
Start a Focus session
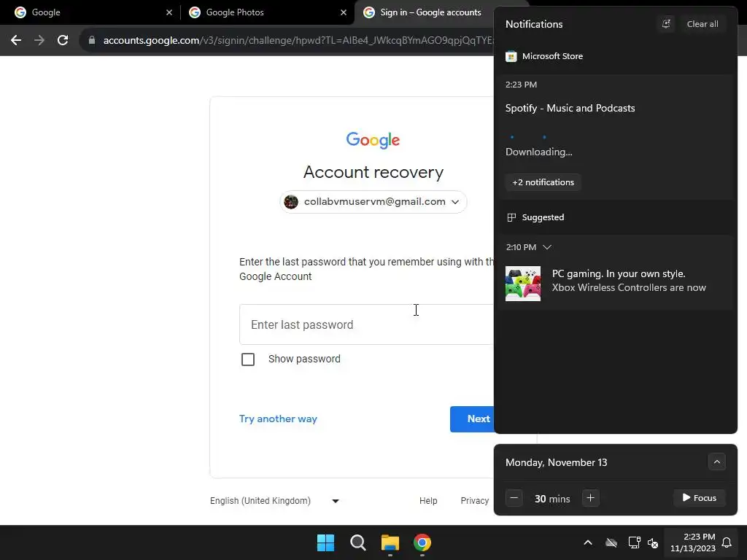point(700,498)
